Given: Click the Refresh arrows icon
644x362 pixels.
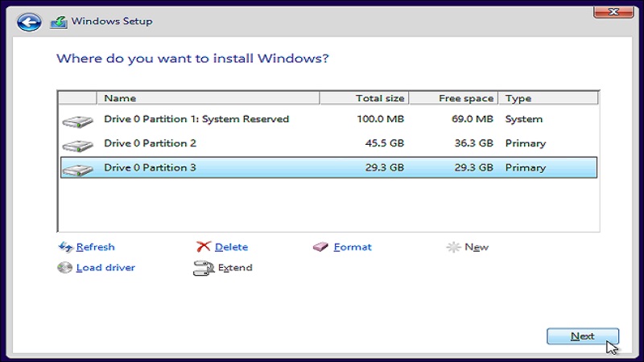Looking at the screenshot, I should [65, 247].
